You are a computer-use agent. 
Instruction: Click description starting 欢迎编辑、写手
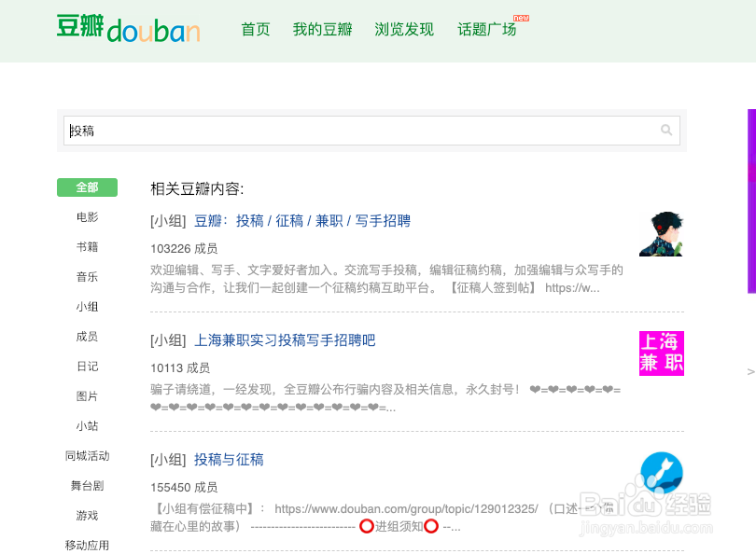tap(386, 279)
